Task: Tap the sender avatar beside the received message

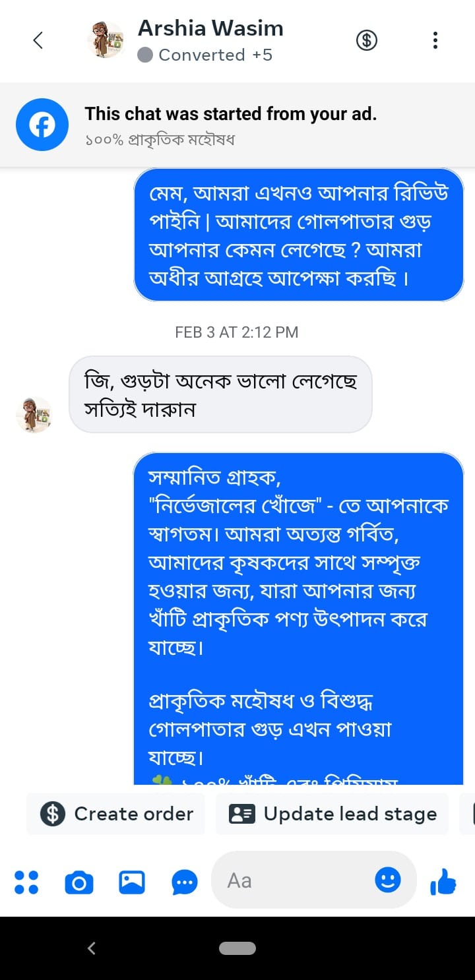Action: pos(34,414)
